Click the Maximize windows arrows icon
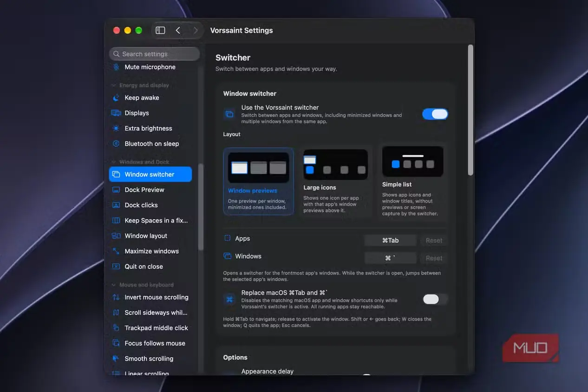Screen dimensions: 588x392 [x=116, y=251]
